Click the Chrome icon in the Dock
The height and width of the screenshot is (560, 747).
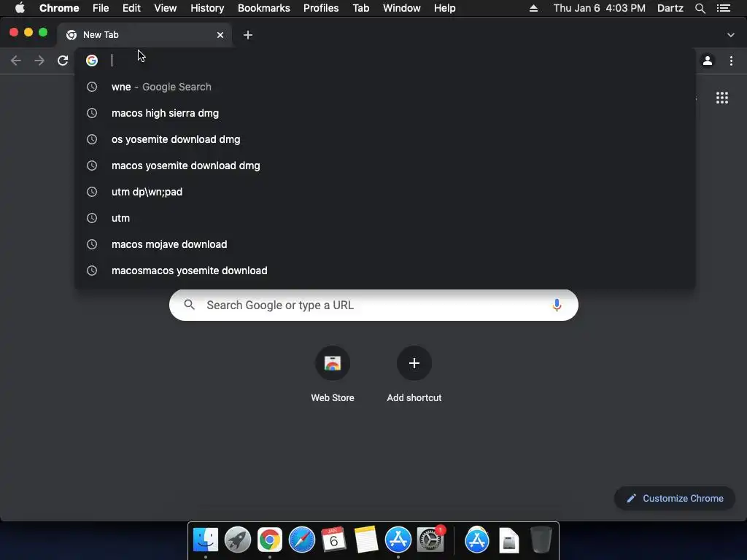tap(270, 540)
